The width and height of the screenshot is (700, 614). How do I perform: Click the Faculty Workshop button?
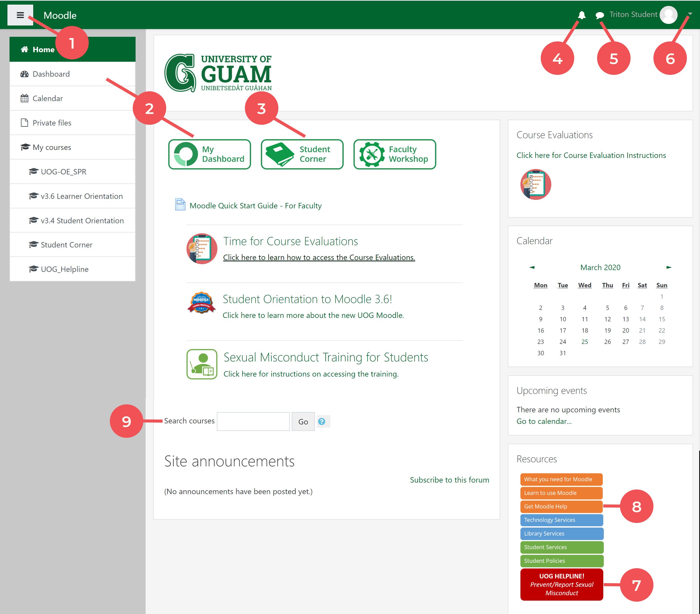[x=395, y=154]
